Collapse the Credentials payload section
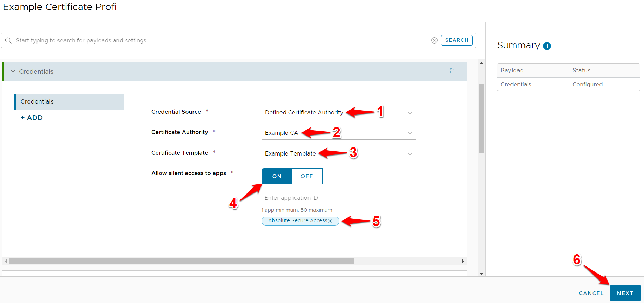 (13, 71)
